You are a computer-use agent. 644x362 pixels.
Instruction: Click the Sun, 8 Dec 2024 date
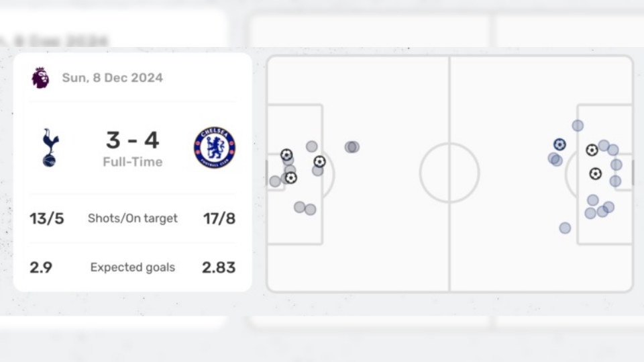point(113,78)
